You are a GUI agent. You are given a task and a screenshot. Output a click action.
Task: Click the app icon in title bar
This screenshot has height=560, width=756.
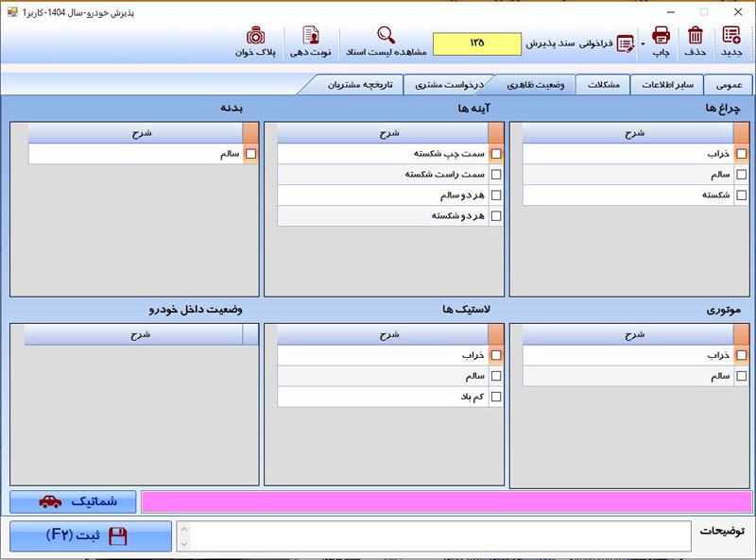(x=12, y=12)
